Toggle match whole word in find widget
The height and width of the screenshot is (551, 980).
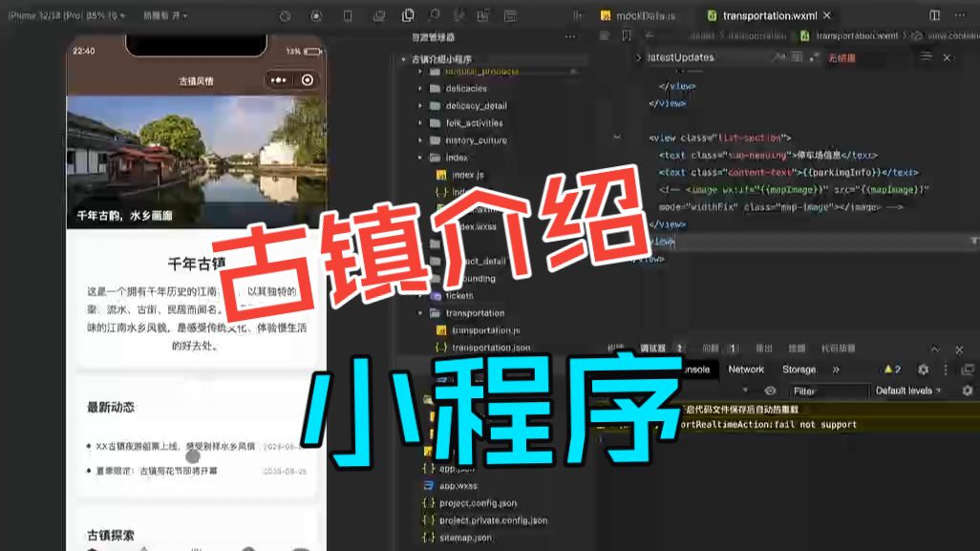click(797, 57)
